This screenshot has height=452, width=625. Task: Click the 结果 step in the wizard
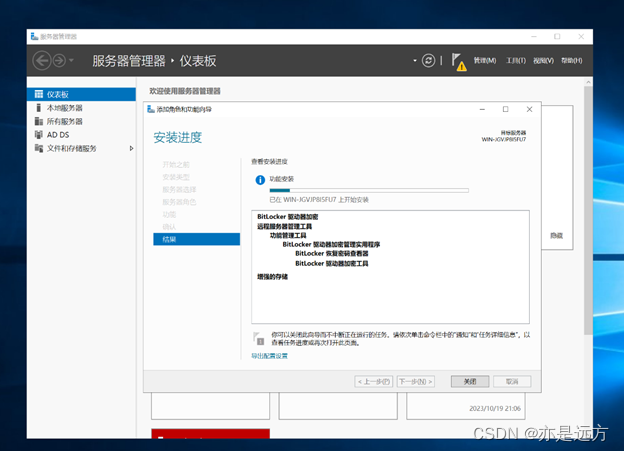(197, 239)
